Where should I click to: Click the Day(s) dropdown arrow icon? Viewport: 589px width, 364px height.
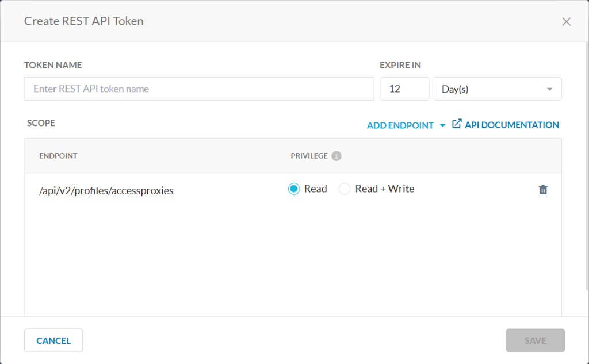click(551, 89)
